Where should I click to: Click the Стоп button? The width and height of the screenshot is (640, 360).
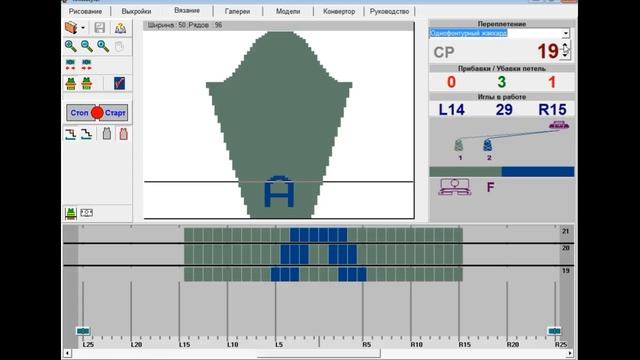click(79, 113)
